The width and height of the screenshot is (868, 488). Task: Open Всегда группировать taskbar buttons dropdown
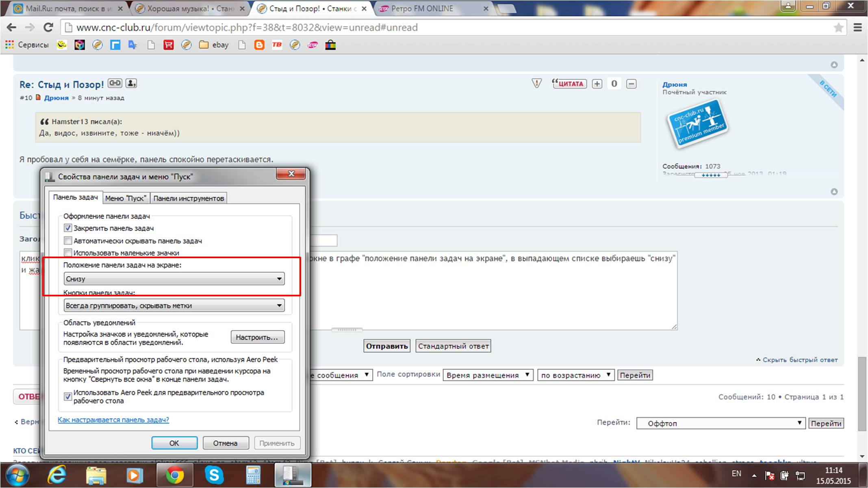[x=174, y=305]
